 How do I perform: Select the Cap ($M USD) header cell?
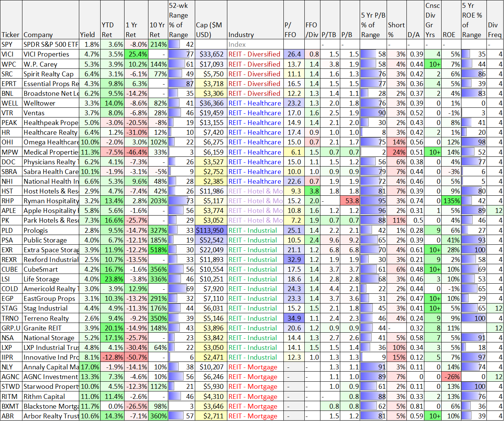(211, 20)
